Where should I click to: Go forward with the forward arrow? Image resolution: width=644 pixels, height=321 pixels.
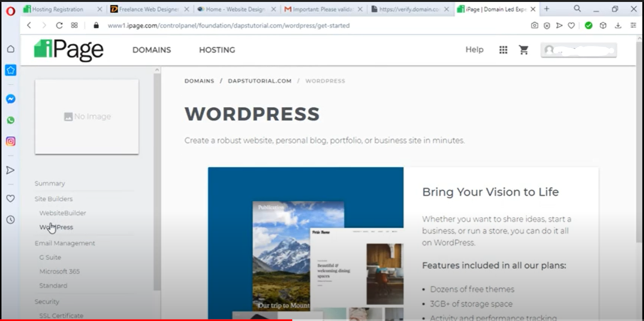coord(44,25)
